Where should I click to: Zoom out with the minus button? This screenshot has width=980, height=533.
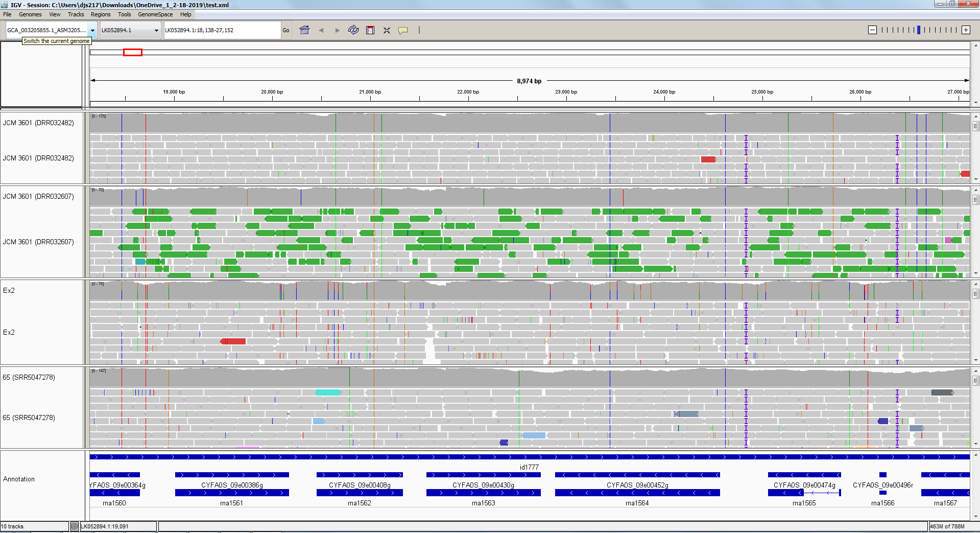click(x=872, y=30)
